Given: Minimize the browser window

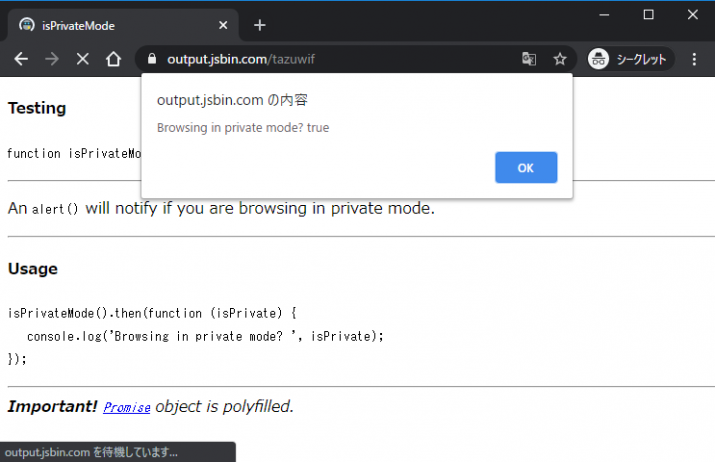Looking at the screenshot, I should 604,14.
